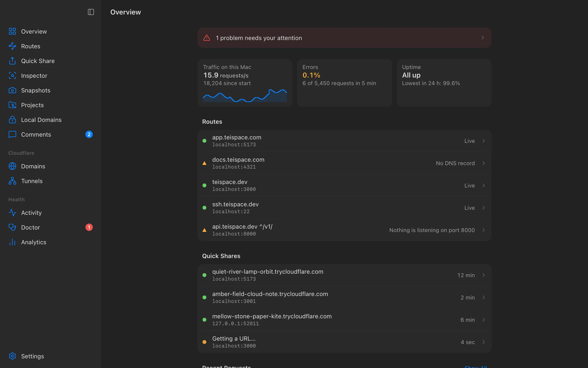Open docs.teispace.com route details chevron
This screenshot has height=368, width=588.
(483, 163)
